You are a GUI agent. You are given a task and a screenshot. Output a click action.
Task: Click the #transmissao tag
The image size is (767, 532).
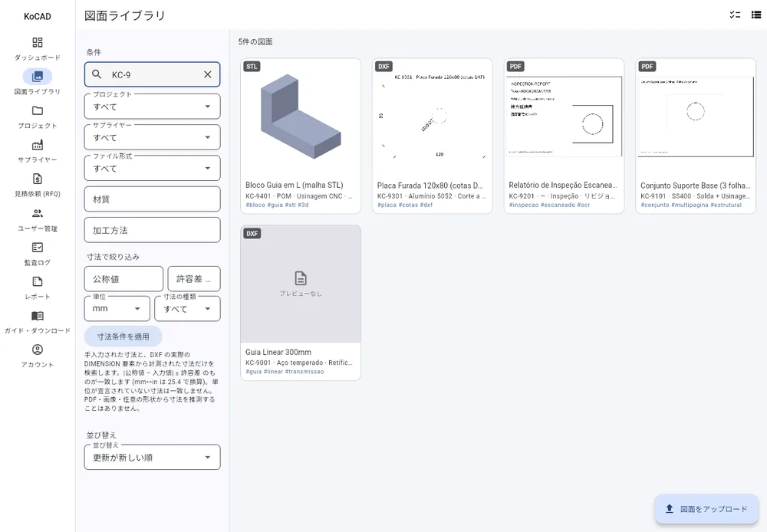(304, 372)
